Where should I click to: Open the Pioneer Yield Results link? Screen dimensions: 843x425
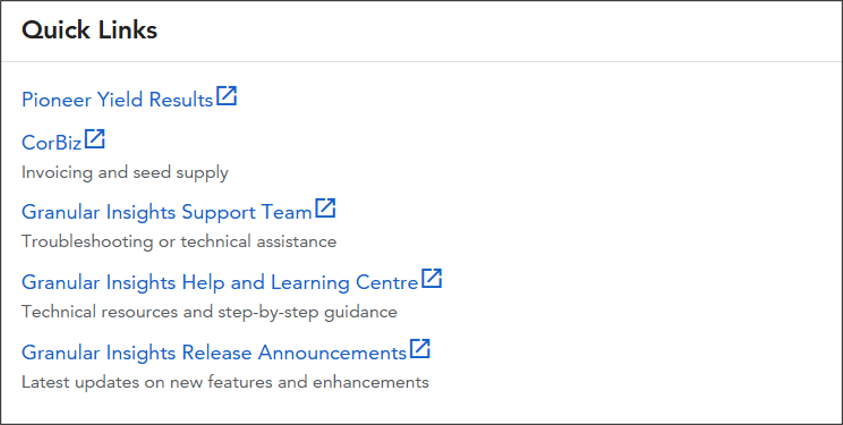pos(117,100)
